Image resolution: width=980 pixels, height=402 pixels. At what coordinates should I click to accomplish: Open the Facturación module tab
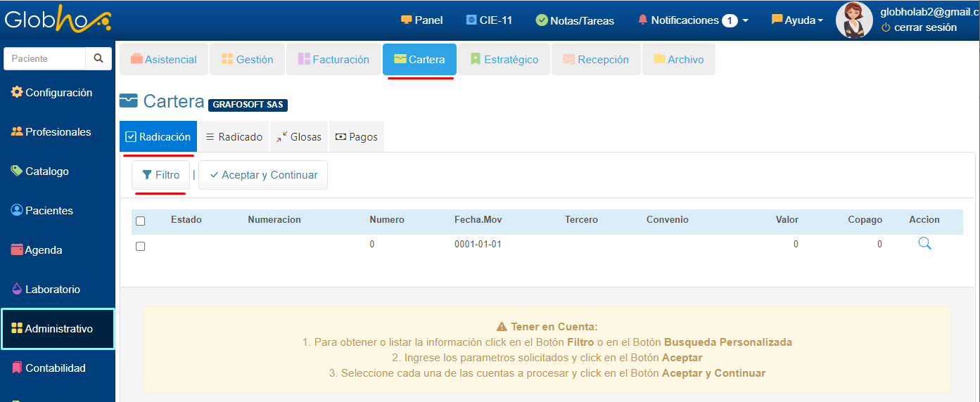click(333, 60)
